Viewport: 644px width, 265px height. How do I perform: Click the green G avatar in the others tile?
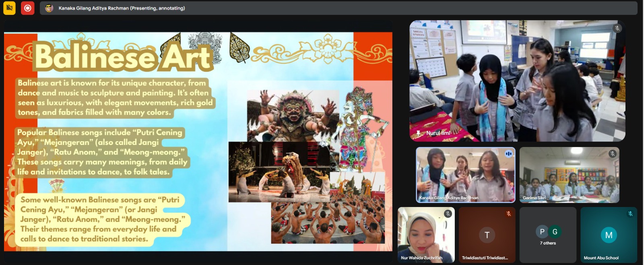pyautogui.click(x=555, y=232)
